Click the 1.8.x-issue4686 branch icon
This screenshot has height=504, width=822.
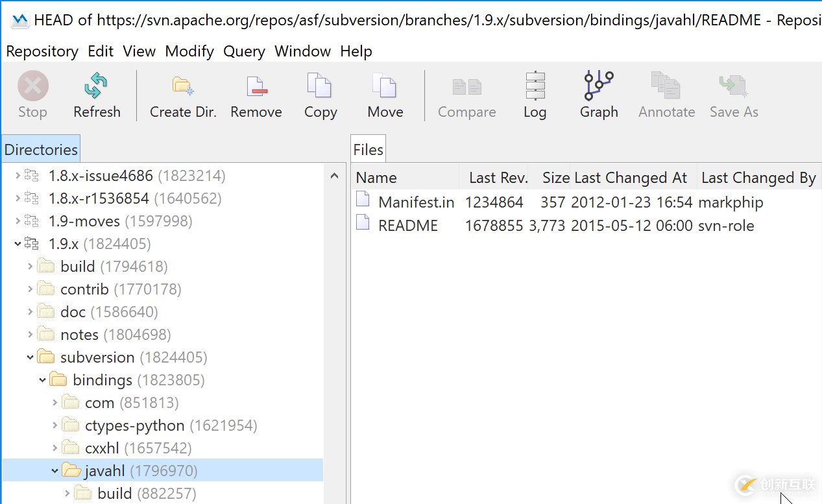(x=31, y=176)
